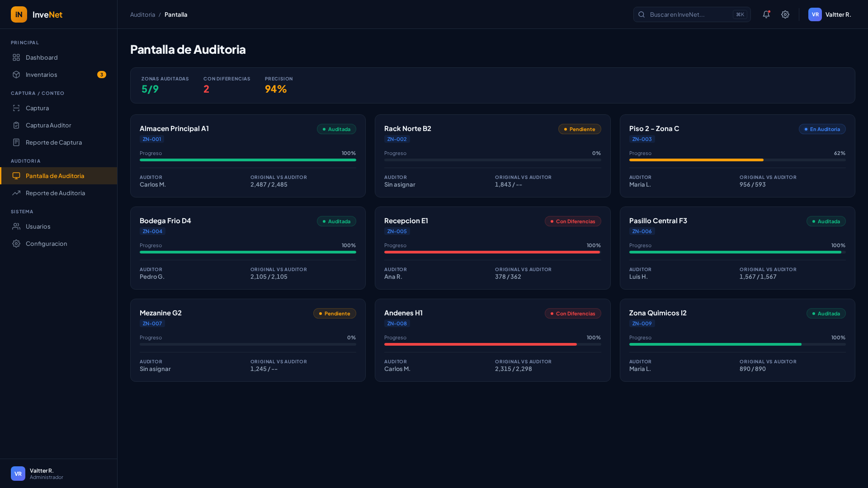Click the Usuarios people icon
Image resolution: width=868 pixels, height=488 pixels.
point(16,226)
